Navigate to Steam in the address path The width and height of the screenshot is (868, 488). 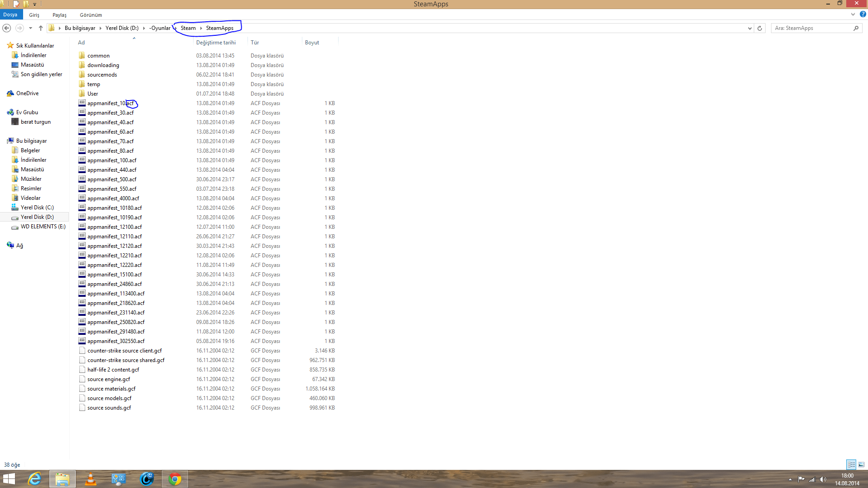(x=188, y=28)
